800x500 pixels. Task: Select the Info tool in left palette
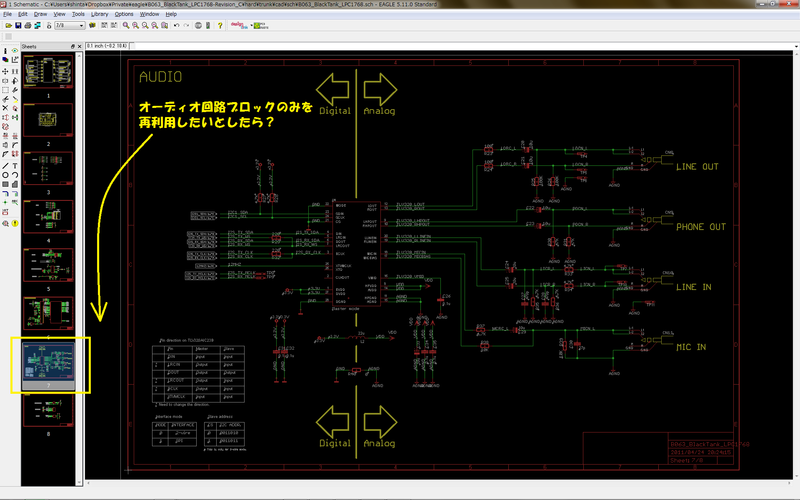(5, 51)
